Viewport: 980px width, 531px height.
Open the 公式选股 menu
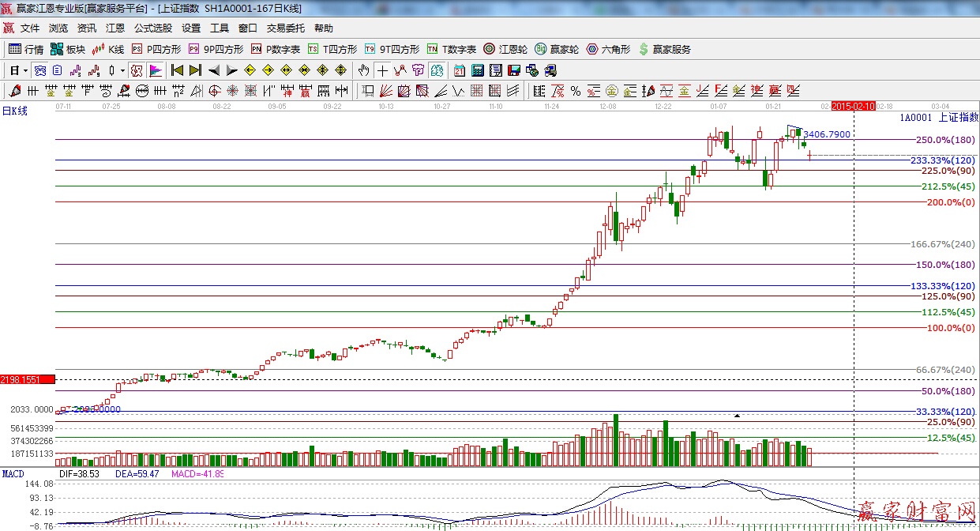152,28
